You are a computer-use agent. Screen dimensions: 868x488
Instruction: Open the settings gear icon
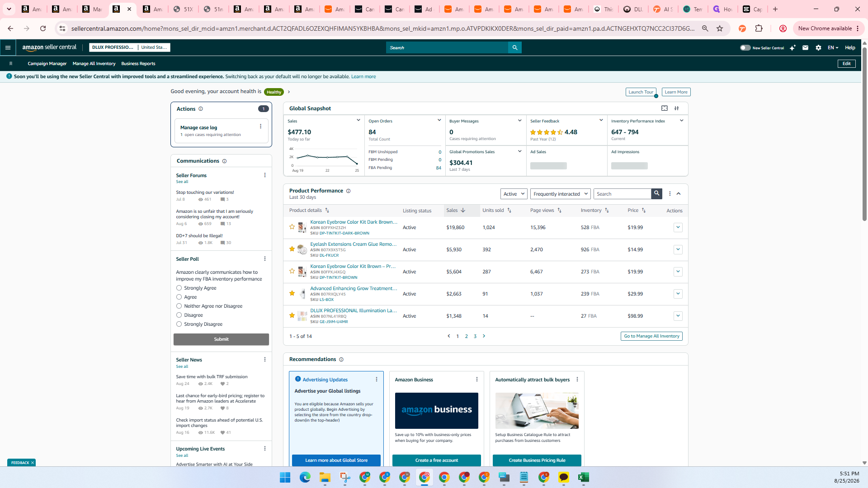click(x=818, y=47)
